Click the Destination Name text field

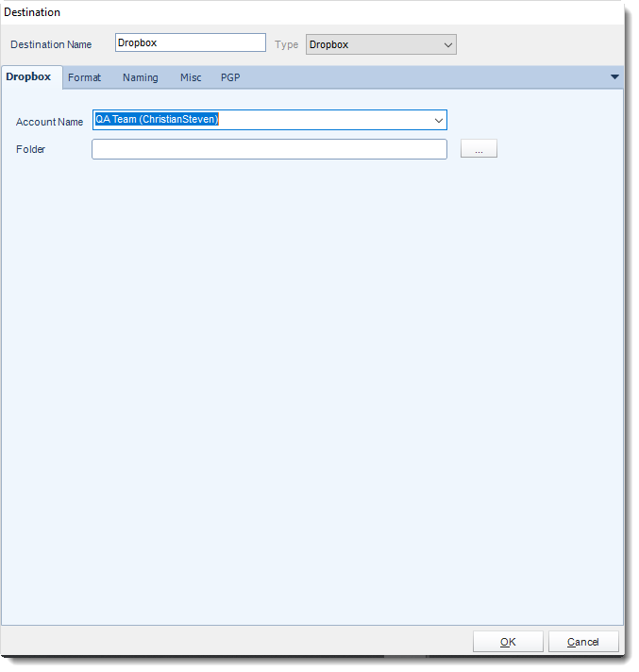pos(191,42)
